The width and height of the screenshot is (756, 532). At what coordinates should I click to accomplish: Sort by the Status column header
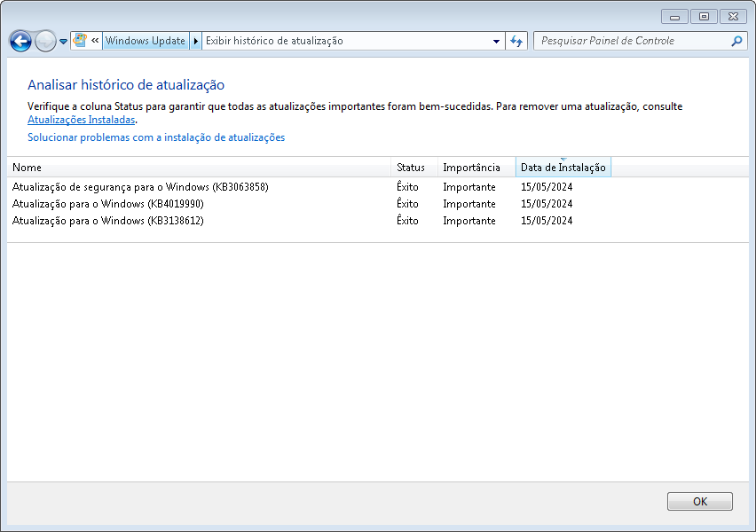[x=411, y=168]
